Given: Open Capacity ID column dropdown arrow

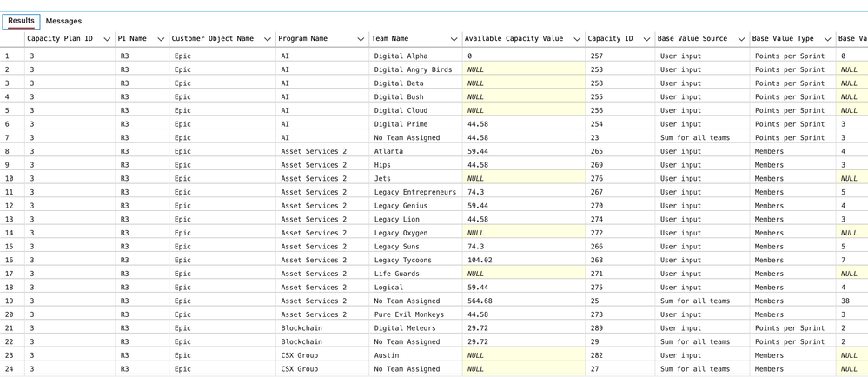Looking at the screenshot, I should click(x=647, y=39).
